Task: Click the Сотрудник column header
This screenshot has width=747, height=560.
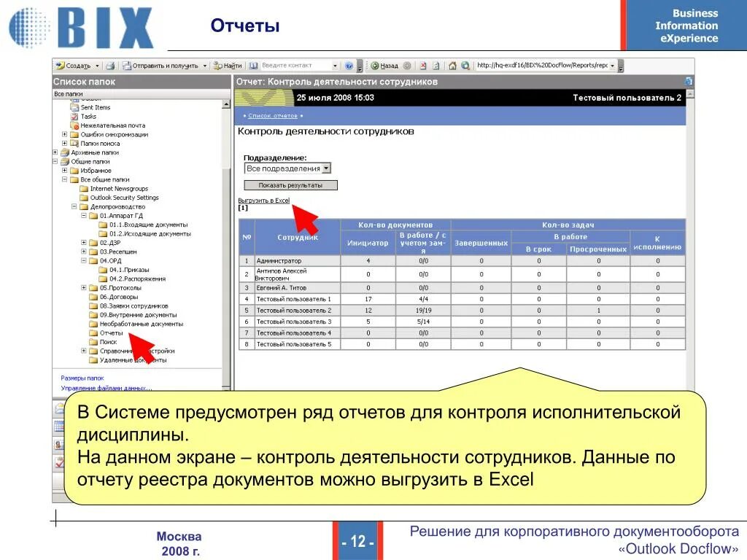Action: (298, 237)
